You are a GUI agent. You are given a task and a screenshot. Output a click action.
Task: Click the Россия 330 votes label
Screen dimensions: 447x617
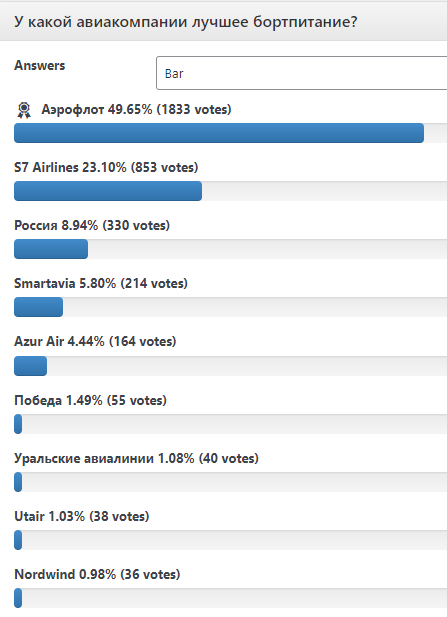tap(92, 225)
